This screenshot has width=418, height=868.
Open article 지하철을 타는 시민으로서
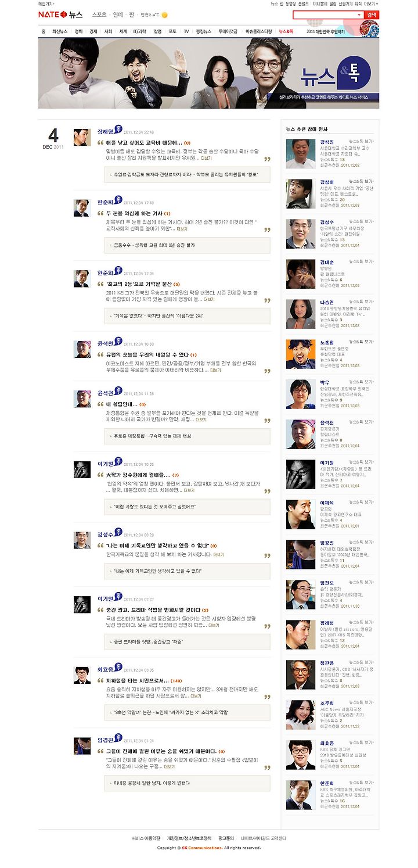137,680
